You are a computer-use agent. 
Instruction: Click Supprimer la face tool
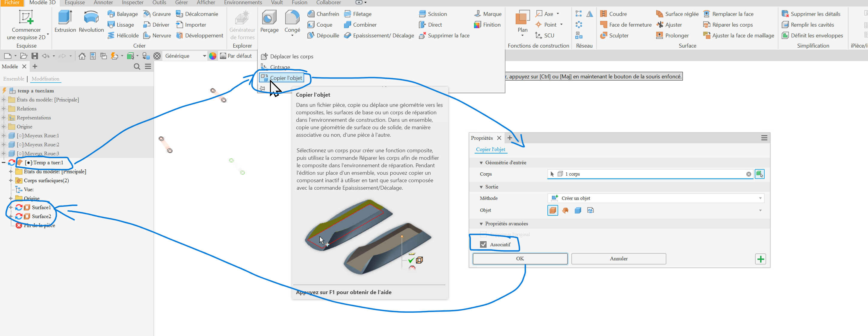444,35
